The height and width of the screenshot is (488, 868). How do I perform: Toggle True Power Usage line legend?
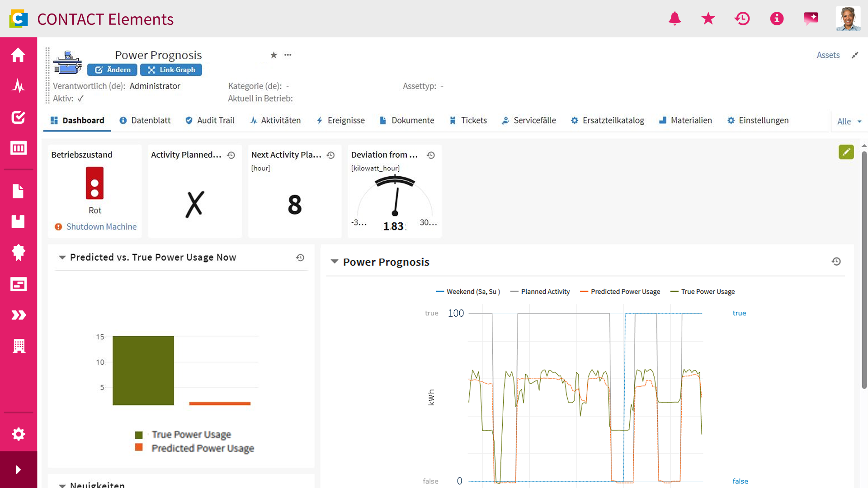tap(703, 291)
